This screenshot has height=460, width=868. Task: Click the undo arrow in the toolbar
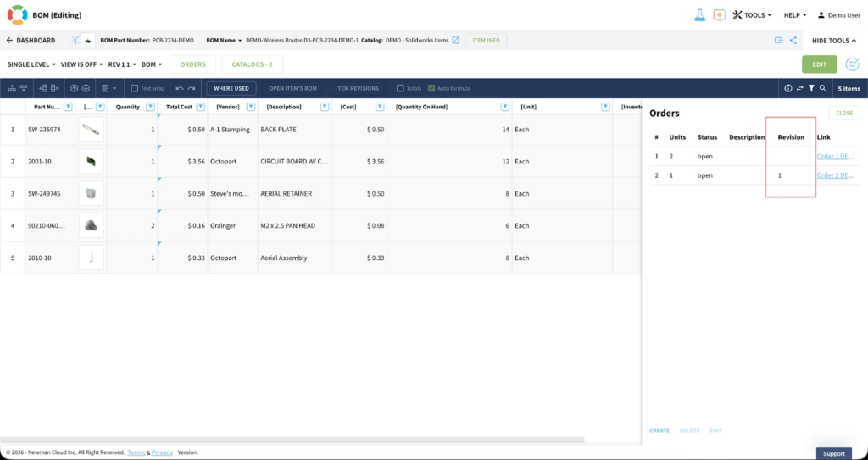180,88
